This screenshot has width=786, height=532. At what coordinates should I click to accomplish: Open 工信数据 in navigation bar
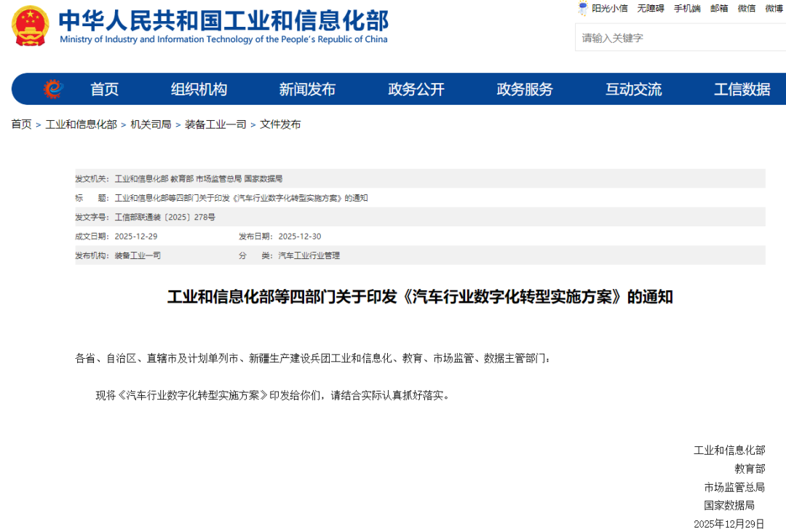(742, 90)
